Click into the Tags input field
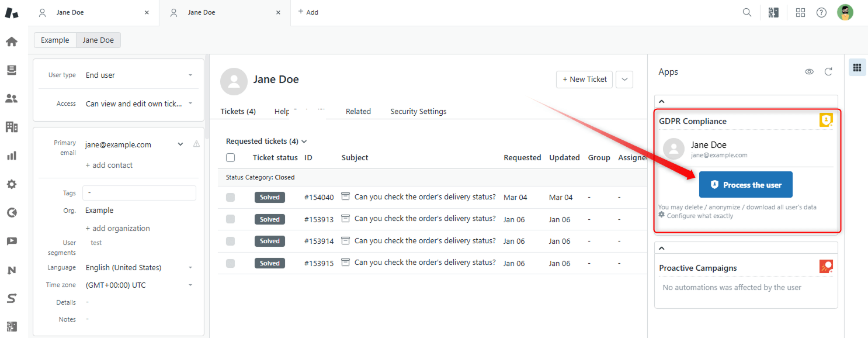 139,193
